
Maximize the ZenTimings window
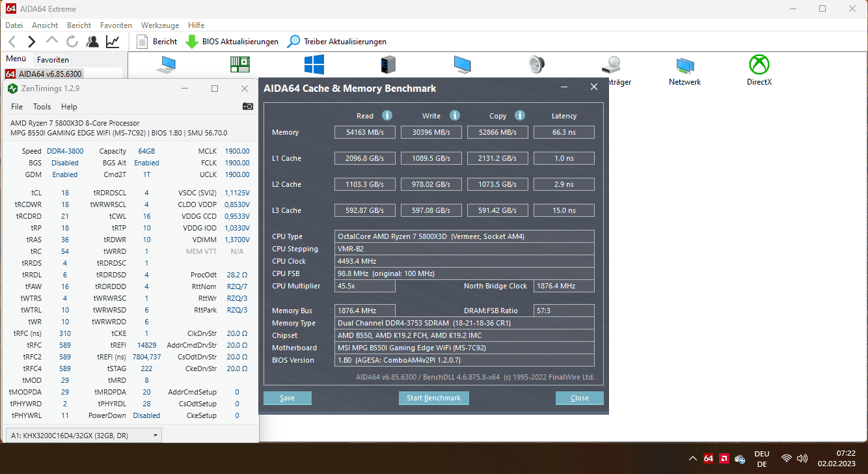(x=215, y=89)
